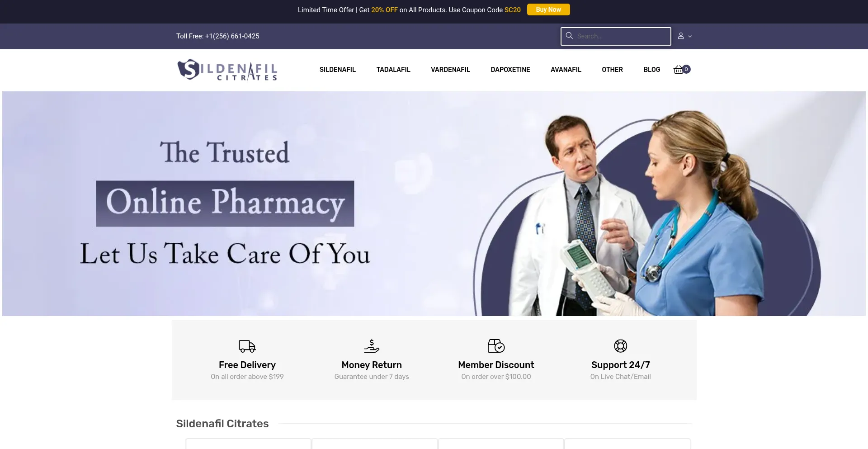This screenshot has height=449, width=868.
Task: Click the Money Return hand icon
Action: [x=372, y=346]
